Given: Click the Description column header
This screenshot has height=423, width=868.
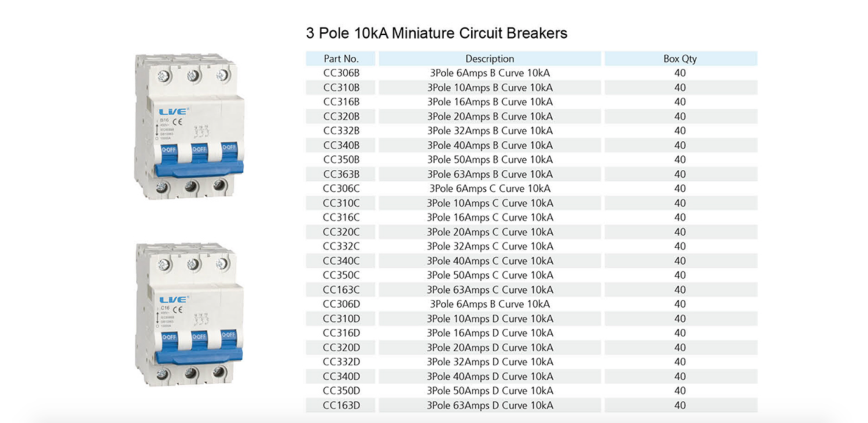Looking at the screenshot, I should point(490,59).
